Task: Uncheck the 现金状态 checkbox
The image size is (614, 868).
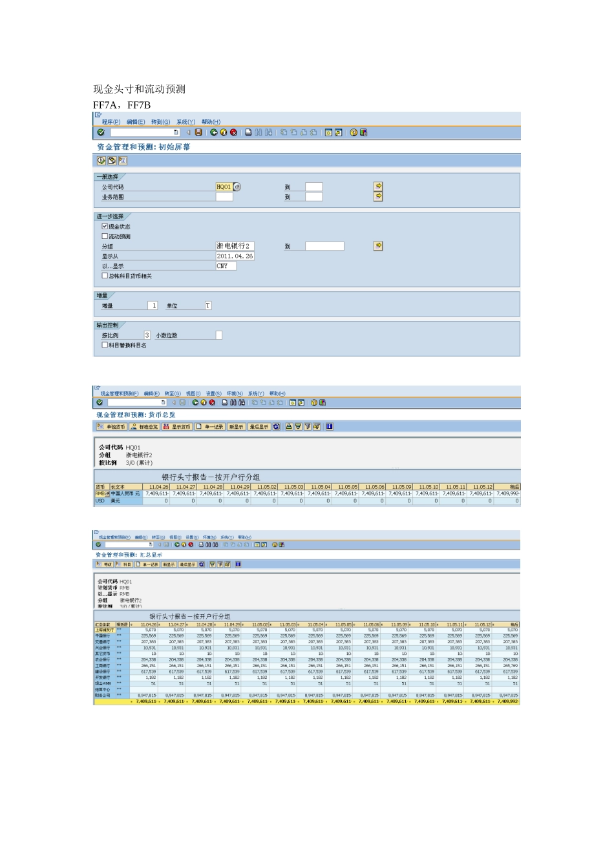Action: (105, 227)
